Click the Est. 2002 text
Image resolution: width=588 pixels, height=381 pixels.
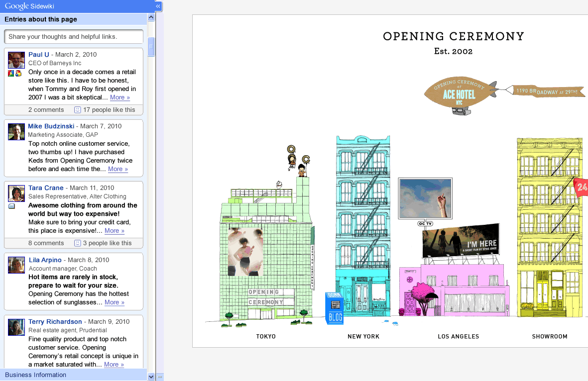pyautogui.click(x=454, y=51)
